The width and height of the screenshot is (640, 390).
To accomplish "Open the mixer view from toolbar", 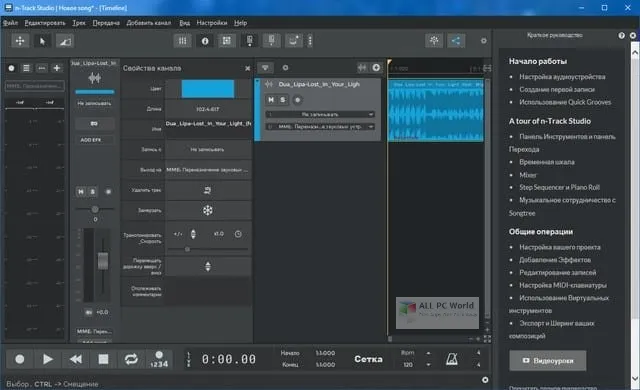I will click(x=182, y=41).
